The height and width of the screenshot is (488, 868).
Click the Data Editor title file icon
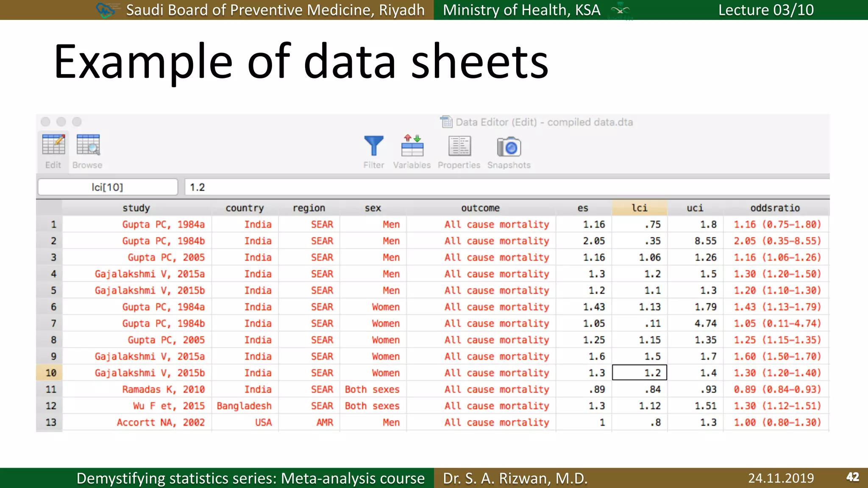[x=446, y=122]
